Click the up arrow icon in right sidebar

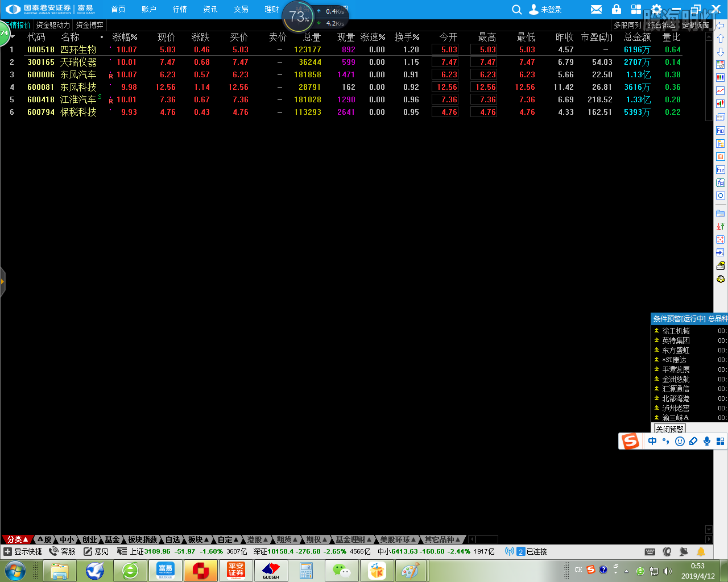[x=721, y=39]
